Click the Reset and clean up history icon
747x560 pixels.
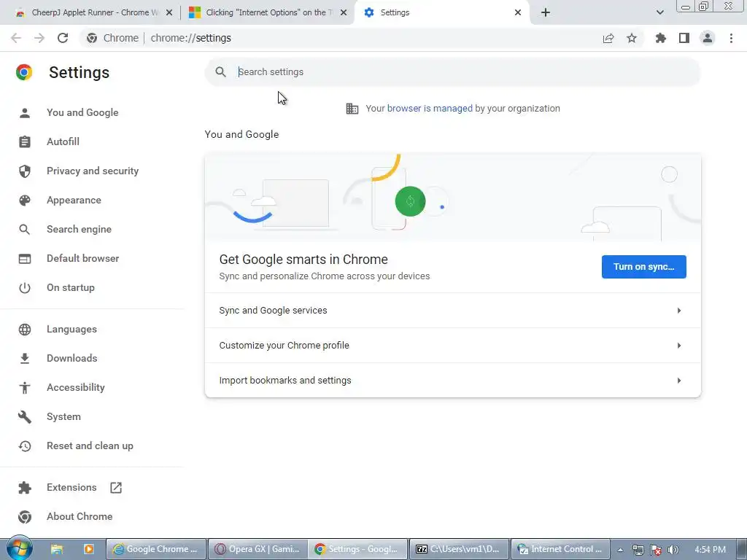tap(25, 446)
